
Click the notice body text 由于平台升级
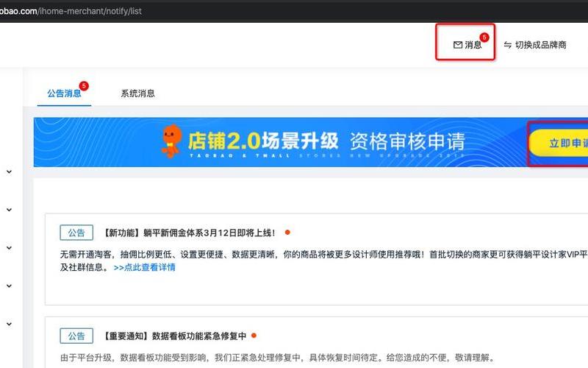(x=278, y=358)
